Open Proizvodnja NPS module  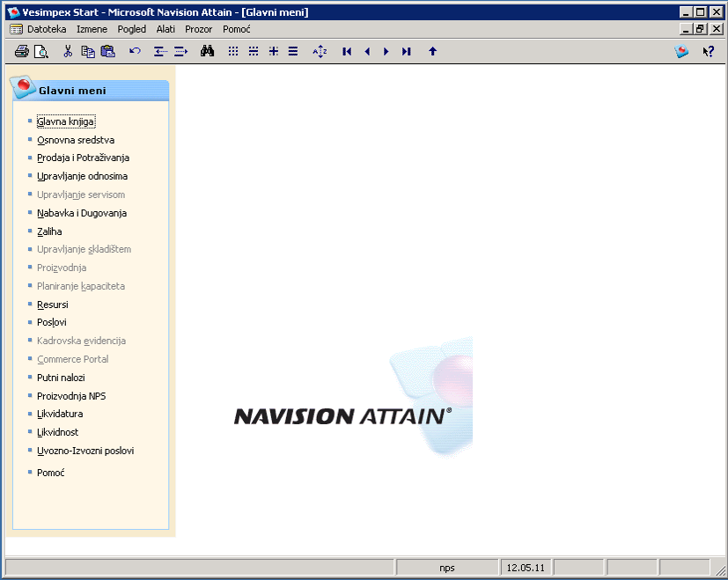[71, 396]
